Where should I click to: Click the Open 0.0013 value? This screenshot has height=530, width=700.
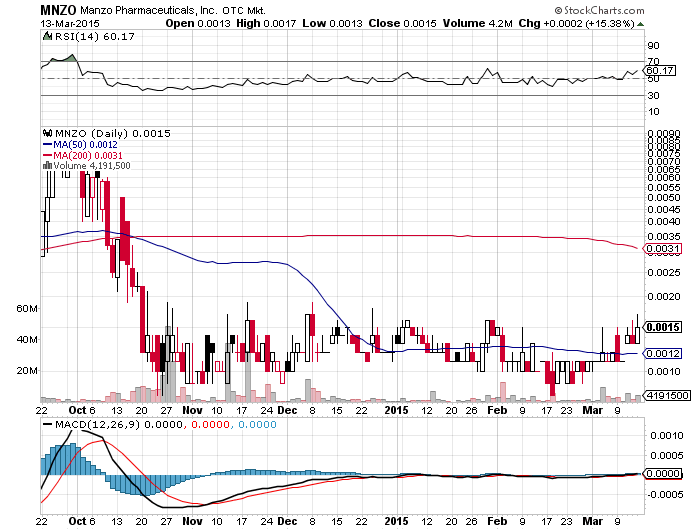(x=198, y=23)
